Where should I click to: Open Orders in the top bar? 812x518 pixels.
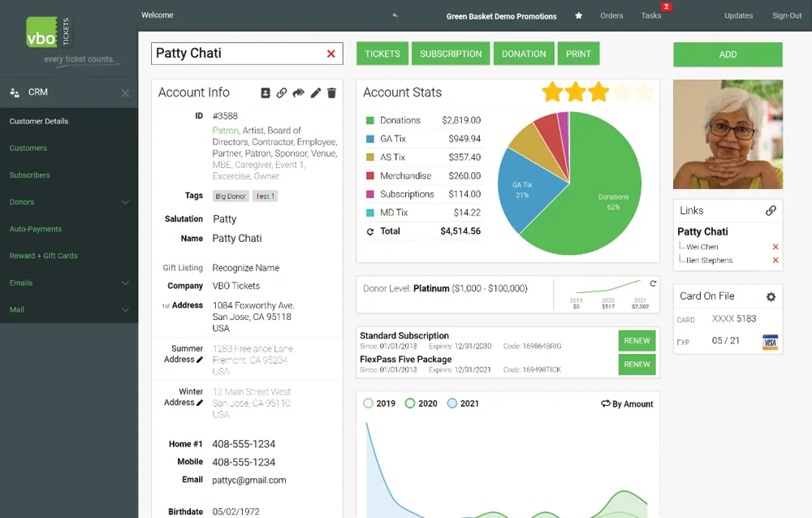pyautogui.click(x=611, y=15)
